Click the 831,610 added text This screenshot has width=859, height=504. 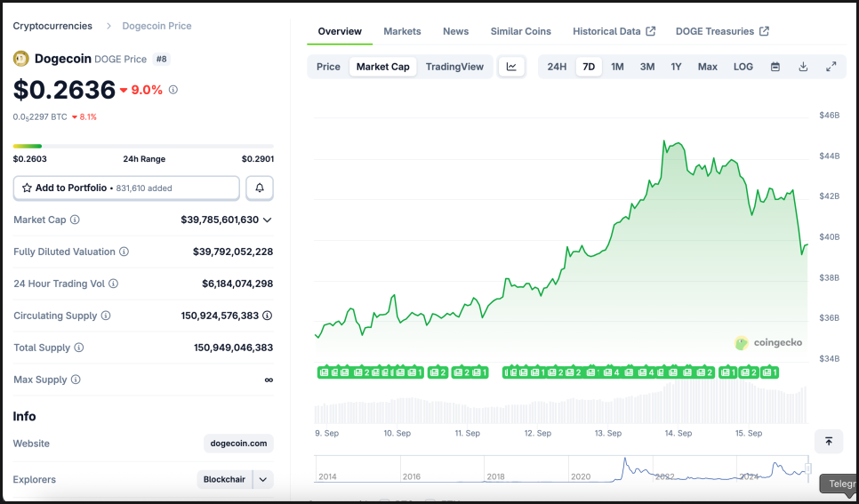(144, 188)
